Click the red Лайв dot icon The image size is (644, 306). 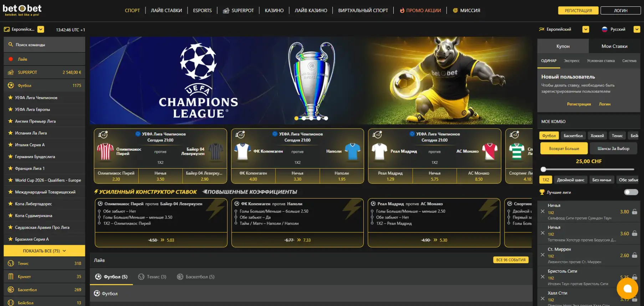click(11, 59)
